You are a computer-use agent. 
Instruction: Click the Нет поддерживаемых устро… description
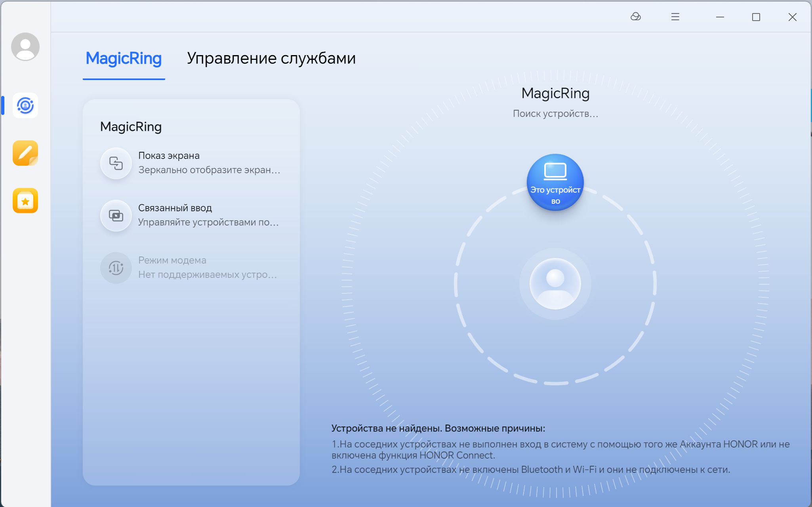[x=208, y=275]
